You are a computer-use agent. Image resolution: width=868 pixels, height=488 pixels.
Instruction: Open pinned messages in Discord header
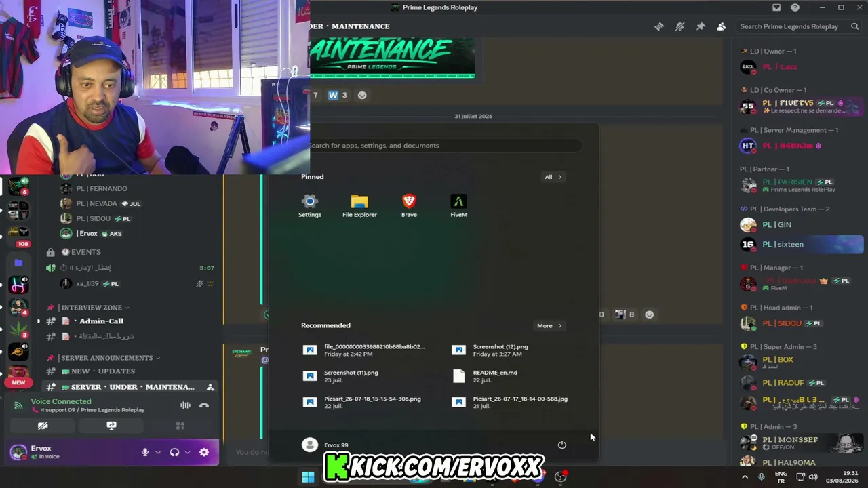(701, 26)
